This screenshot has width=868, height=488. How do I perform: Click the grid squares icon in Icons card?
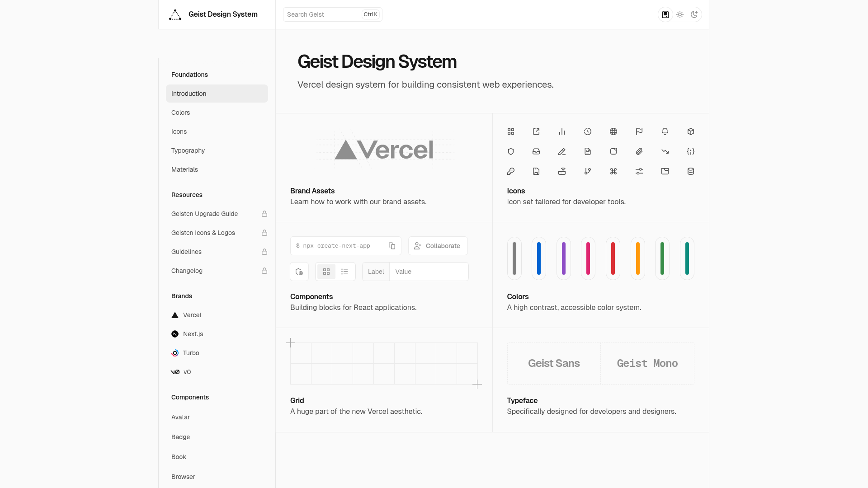point(511,131)
